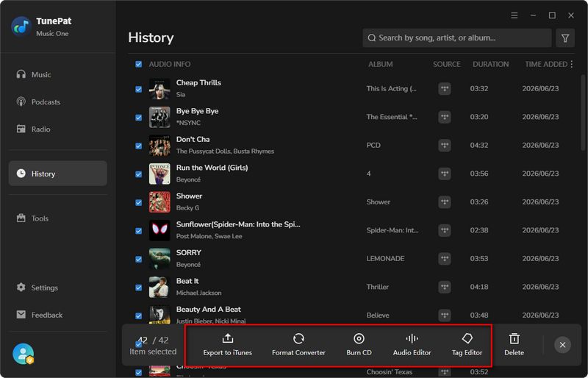Open the hamburger menu in title bar
The height and width of the screenshot is (378, 588).
[514, 15]
